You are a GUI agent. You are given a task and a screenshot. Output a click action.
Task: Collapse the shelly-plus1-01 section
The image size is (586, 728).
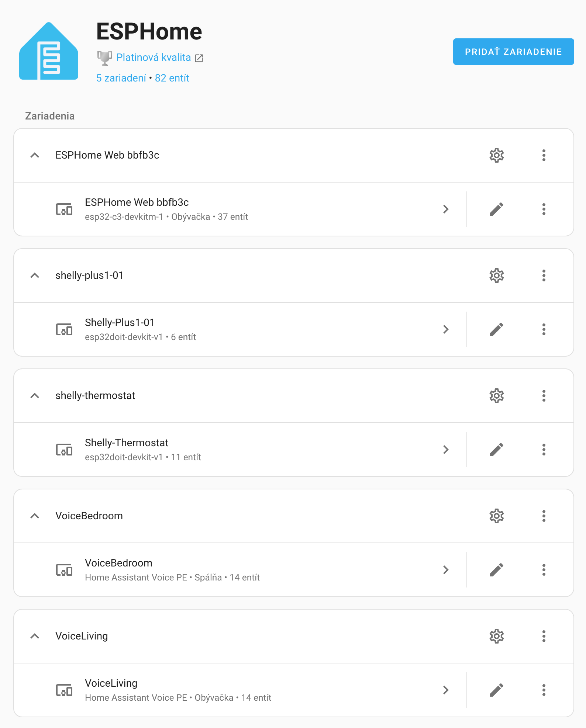[x=35, y=275]
